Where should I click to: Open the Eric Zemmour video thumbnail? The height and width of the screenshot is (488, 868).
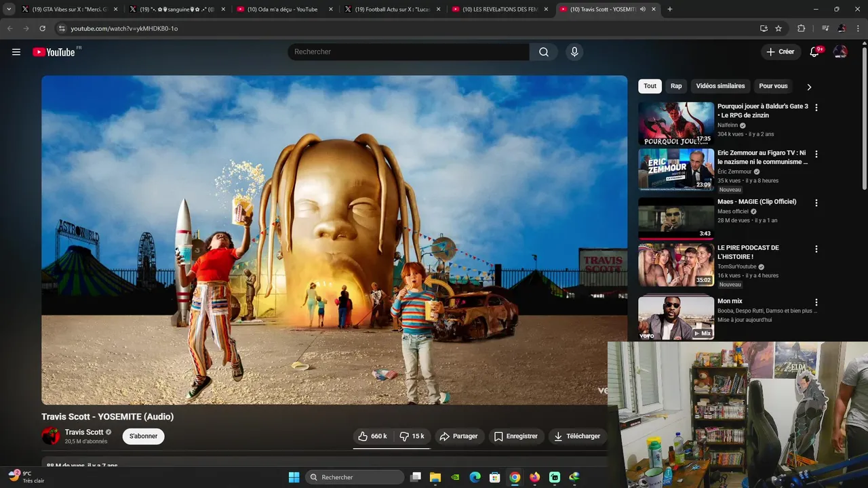pos(676,169)
